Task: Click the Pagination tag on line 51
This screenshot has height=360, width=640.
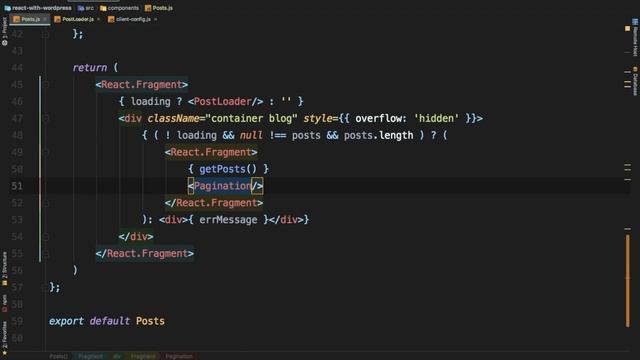Action: click(x=222, y=186)
